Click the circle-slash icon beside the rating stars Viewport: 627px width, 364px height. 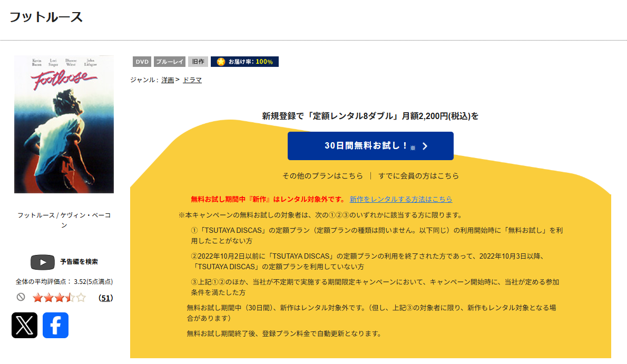pos(21,297)
